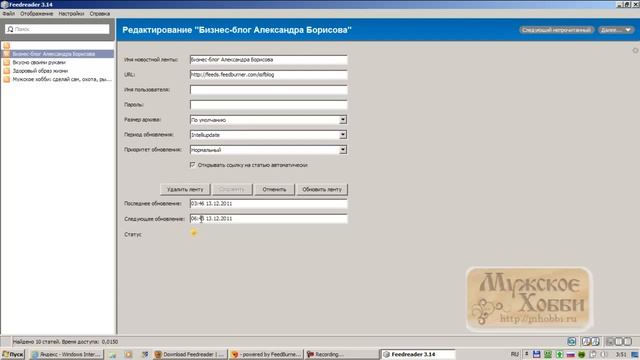This screenshot has width=640, height=360.
Task: Click RSS icon beside Здоровый образ жизни
Action: 7,71
